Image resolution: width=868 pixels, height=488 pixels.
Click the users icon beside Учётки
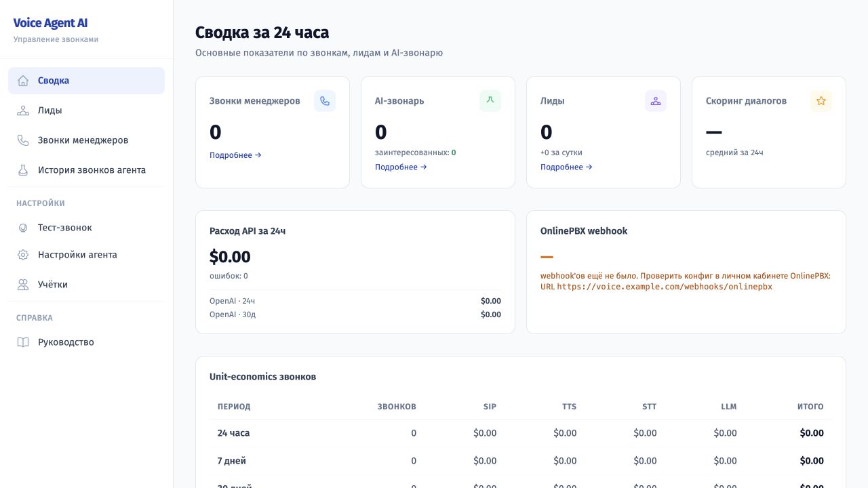point(23,285)
